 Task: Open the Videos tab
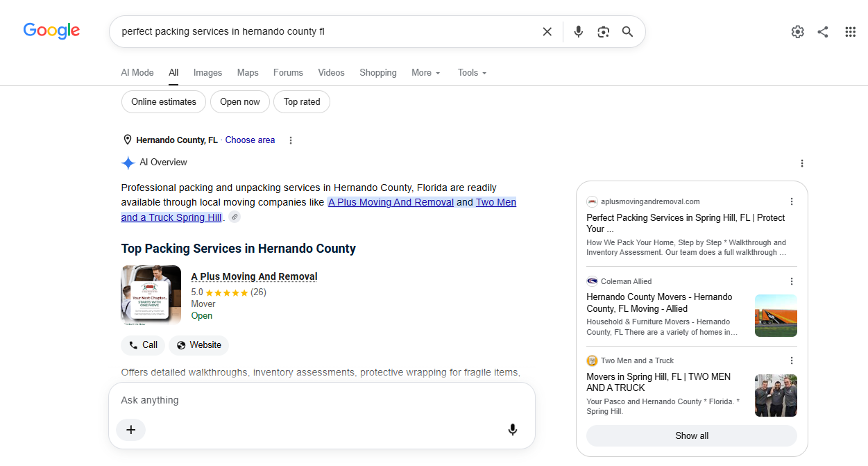pyautogui.click(x=331, y=72)
